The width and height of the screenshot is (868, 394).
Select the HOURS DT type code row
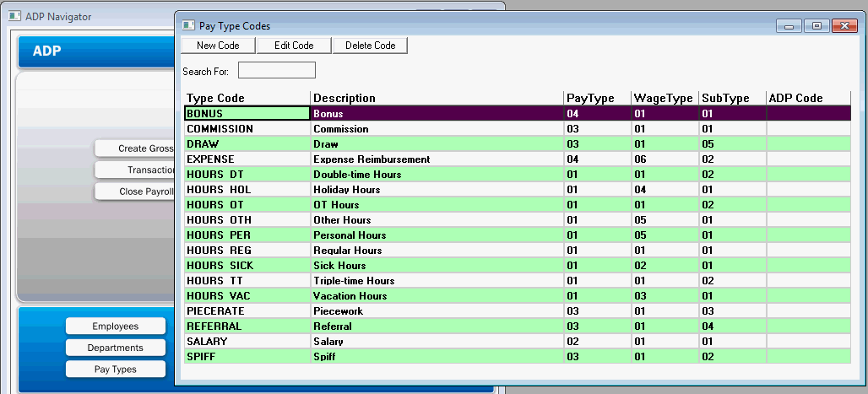tap(517, 175)
